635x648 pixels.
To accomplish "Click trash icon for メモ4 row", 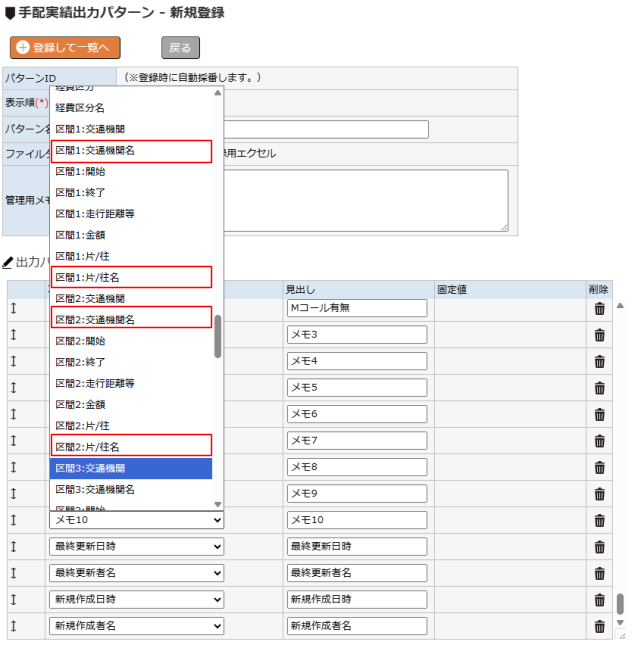I will pyautogui.click(x=599, y=361).
